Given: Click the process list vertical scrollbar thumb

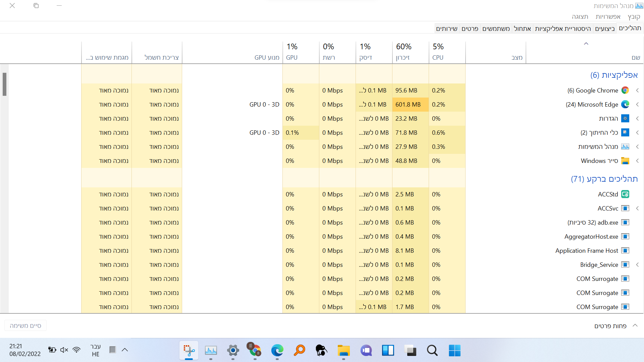Looking at the screenshot, I should [x=4, y=84].
